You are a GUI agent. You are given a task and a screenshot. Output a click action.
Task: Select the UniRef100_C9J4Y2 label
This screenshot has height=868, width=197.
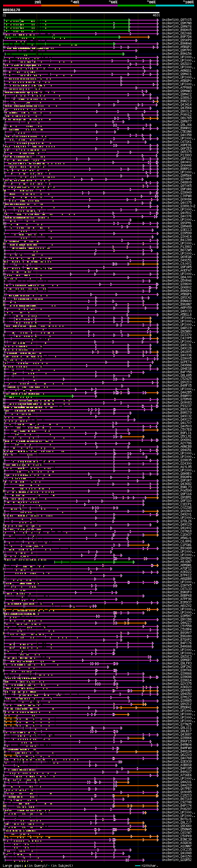177,264
